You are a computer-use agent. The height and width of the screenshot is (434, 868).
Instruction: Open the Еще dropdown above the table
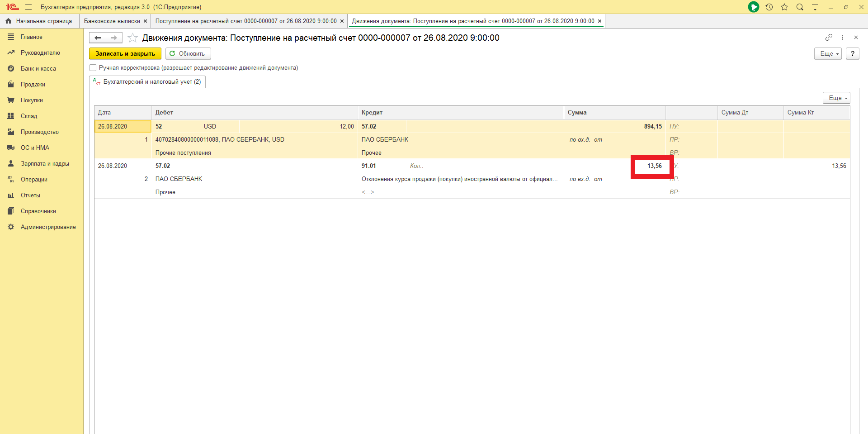pos(836,98)
